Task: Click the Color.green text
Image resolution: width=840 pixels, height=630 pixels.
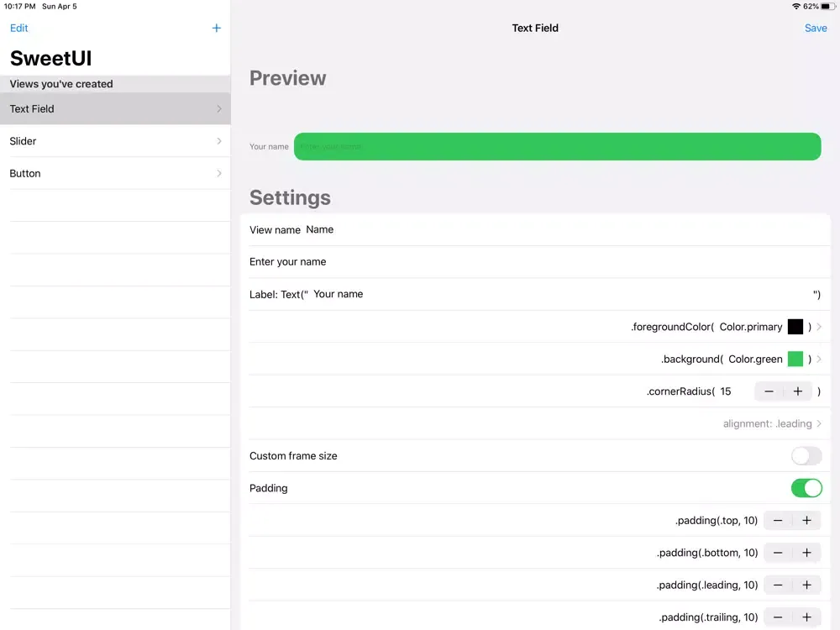Action: click(755, 359)
